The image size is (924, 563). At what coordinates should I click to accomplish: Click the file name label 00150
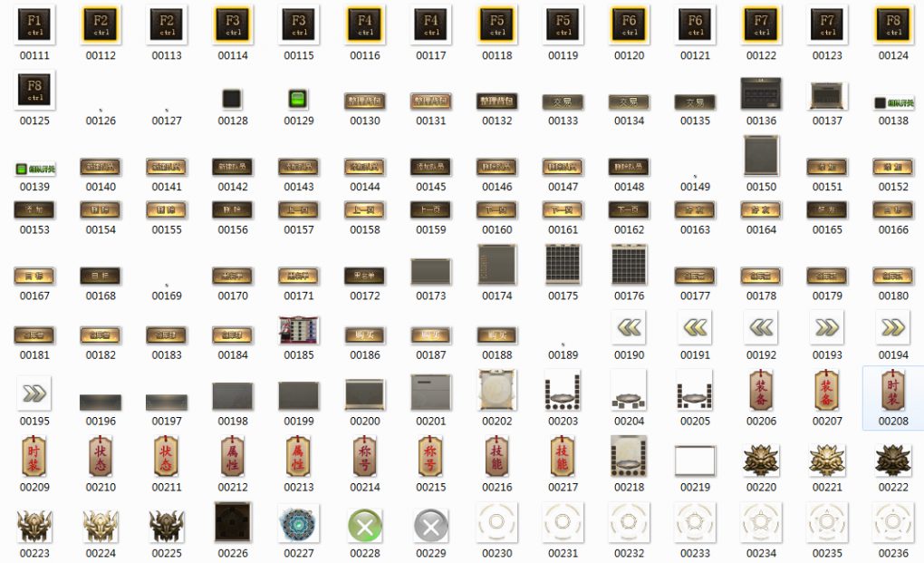pos(761,187)
